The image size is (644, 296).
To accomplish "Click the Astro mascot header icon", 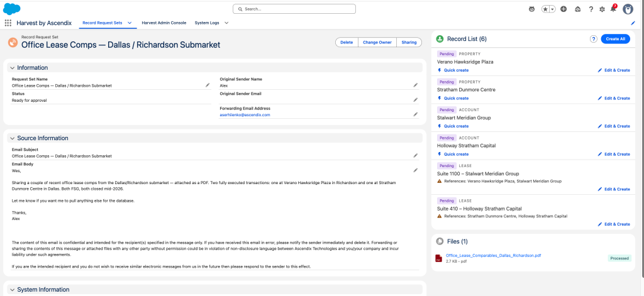I will pos(532,9).
